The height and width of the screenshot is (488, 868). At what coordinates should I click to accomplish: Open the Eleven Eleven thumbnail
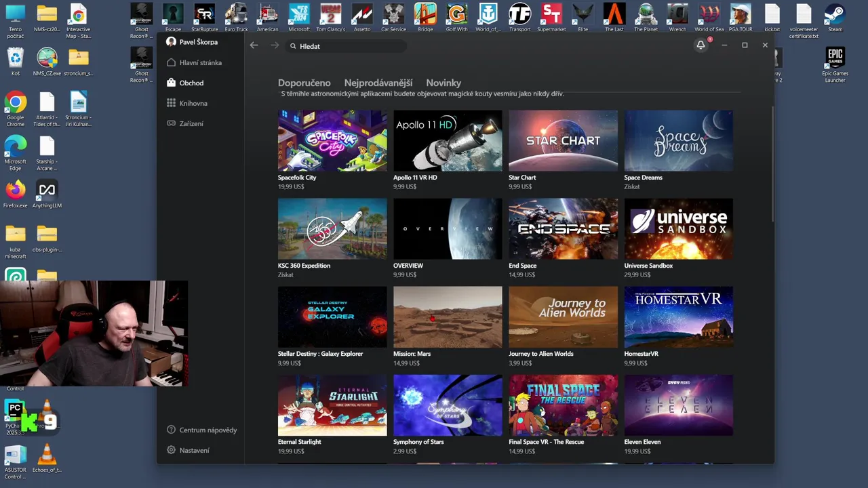click(679, 405)
